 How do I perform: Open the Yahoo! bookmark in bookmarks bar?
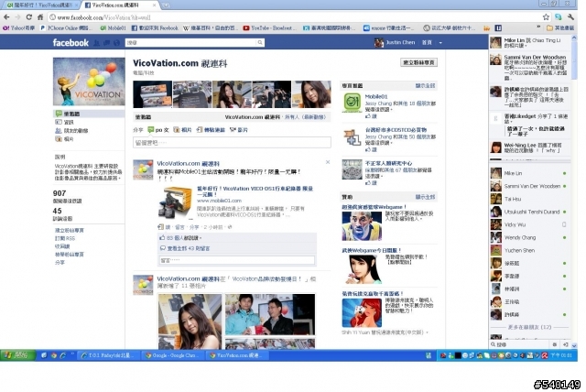tap(18, 28)
